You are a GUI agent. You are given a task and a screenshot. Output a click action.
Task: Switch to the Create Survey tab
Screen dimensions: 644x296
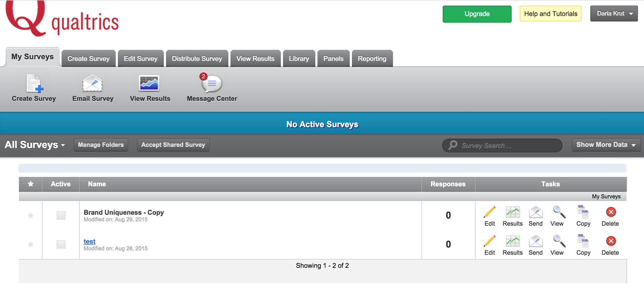(x=89, y=58)
